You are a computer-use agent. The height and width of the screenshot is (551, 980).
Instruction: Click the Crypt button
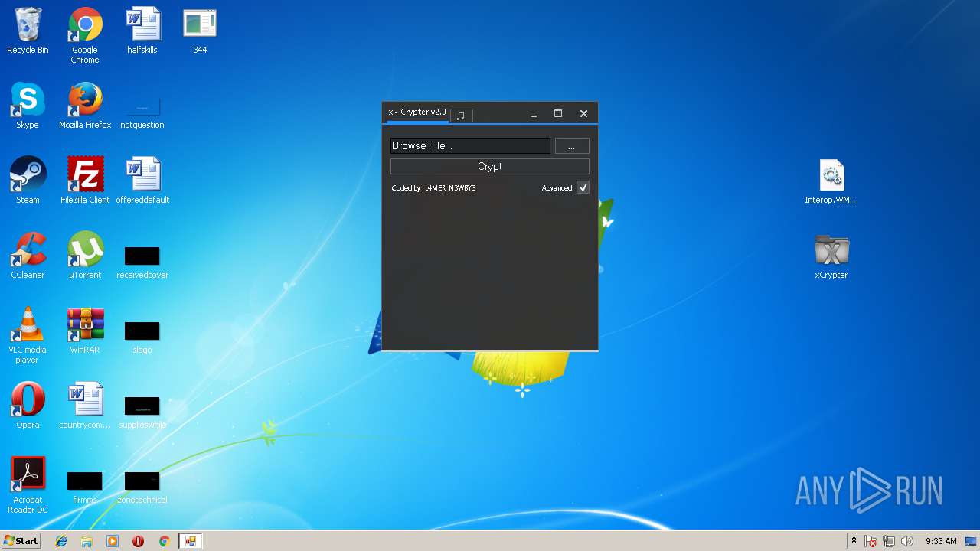[x=490, y=166]
